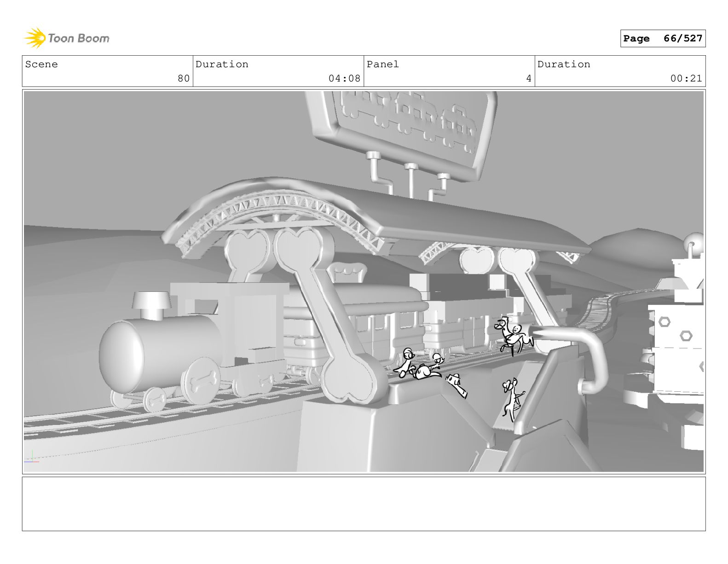Viewport: 728px width, 564px height.
Task: Select the Scene label text
Action: [41, 64]
